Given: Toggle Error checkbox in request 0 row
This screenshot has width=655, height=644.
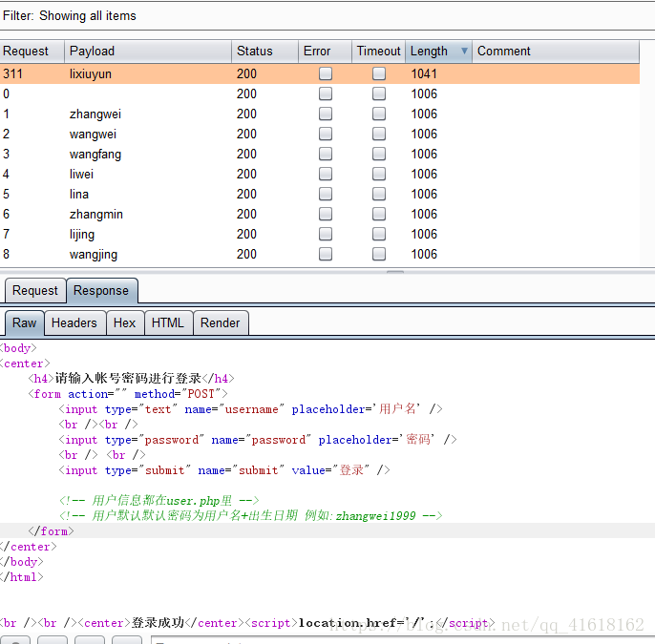Looking at the screenshot, I should (x=326, y=93).
